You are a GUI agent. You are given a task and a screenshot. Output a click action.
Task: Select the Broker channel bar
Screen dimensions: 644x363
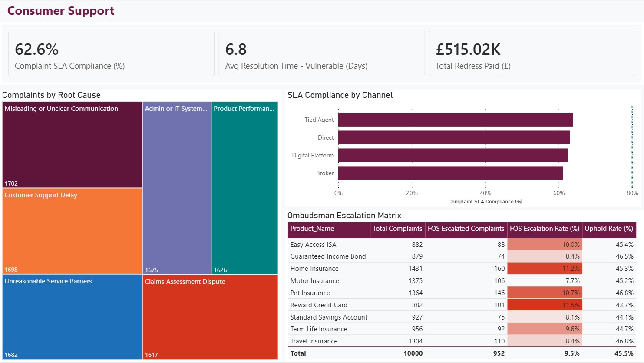point(451,173)
